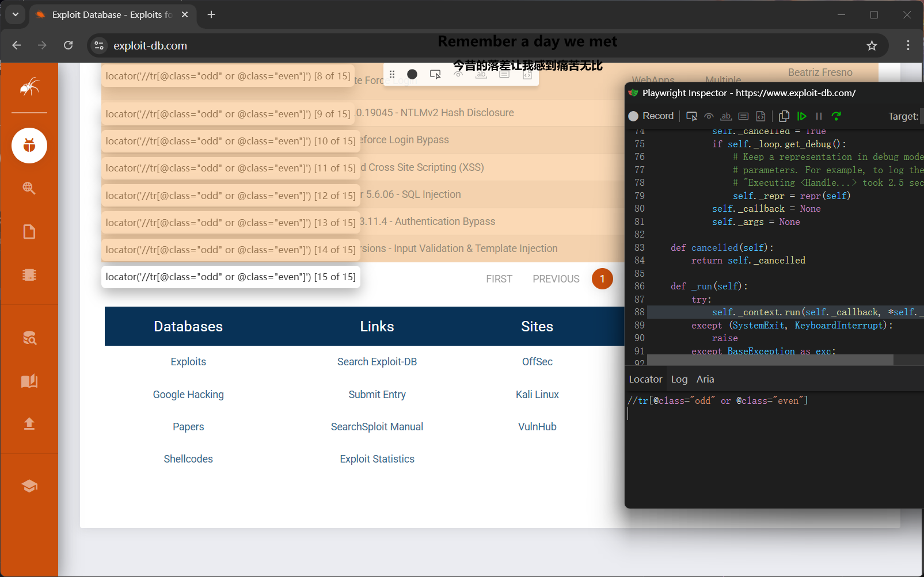Click the browser reload button
This screenshot has width=924, height=577.
68,45
